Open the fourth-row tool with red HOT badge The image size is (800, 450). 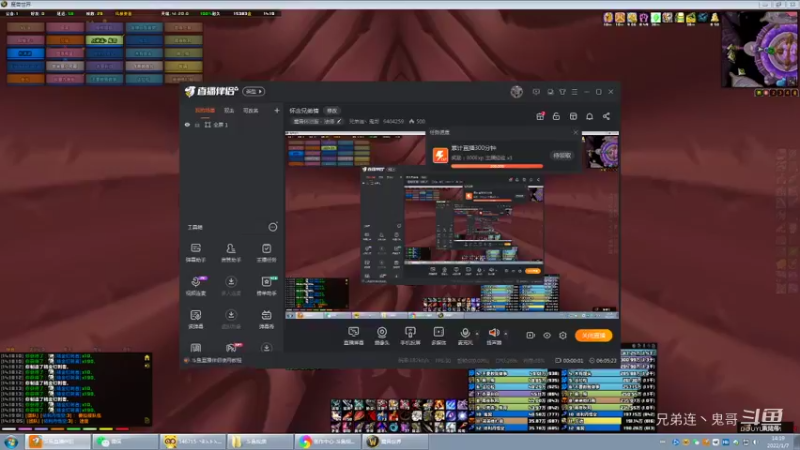coord(232,347)
